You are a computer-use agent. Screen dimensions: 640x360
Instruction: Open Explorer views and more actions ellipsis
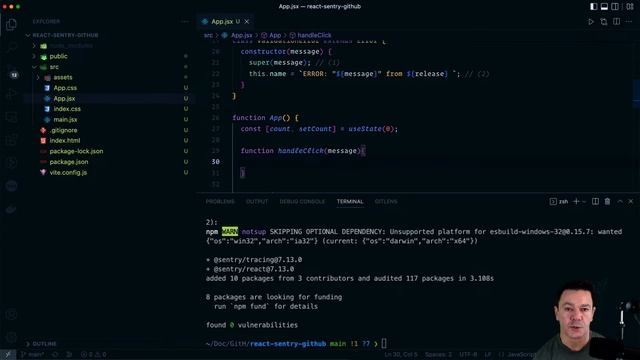[185, 22]
